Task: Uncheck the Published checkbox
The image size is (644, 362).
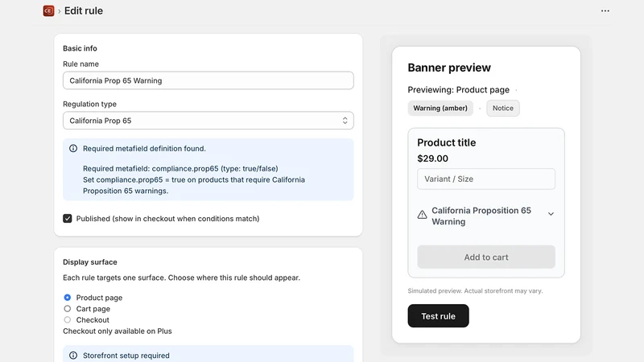Action: pyautogui.click(x=68, y=218)
